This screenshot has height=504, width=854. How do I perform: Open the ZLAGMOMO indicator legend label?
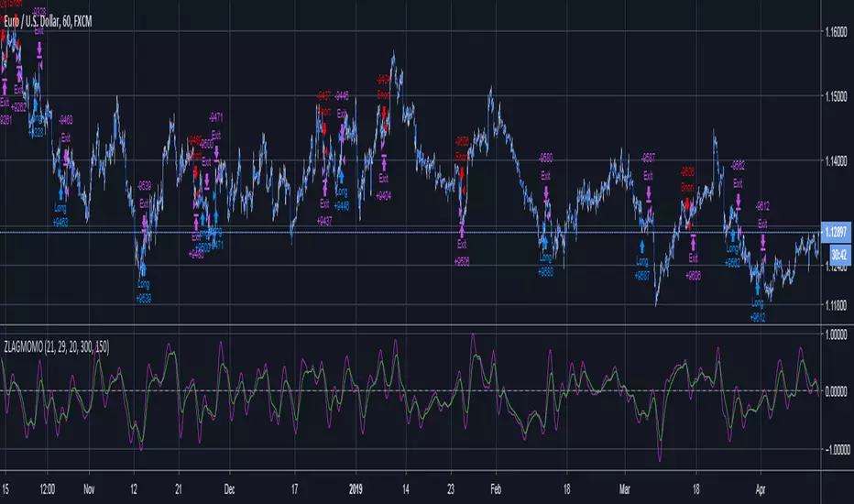click(x=56, y=347)
